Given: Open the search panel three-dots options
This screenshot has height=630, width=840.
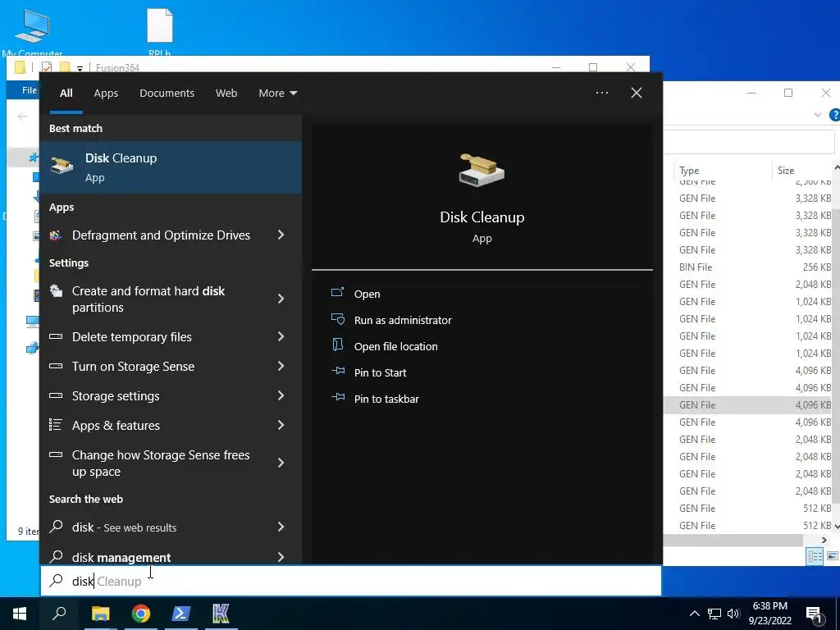Looking at the screenshot, I should point(601,93).
